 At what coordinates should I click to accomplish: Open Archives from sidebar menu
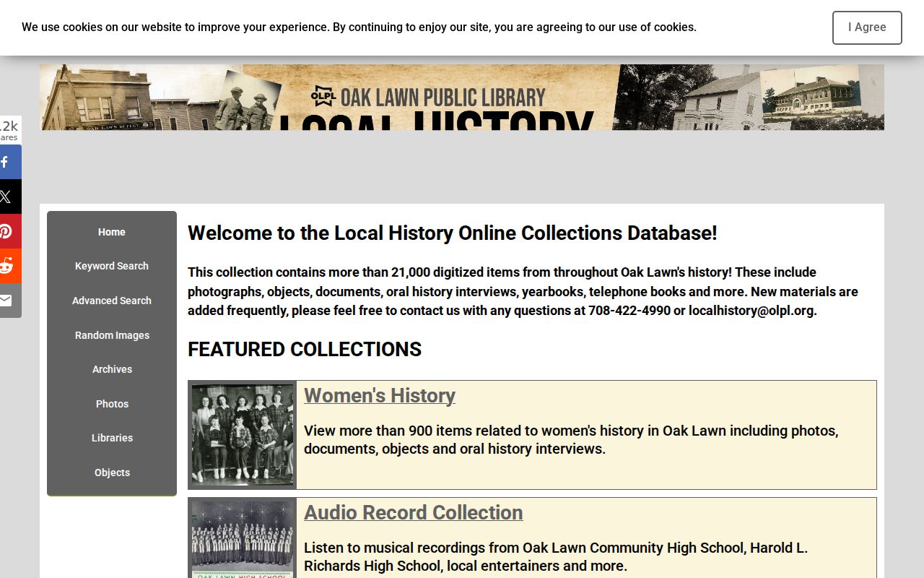(112, 369)
